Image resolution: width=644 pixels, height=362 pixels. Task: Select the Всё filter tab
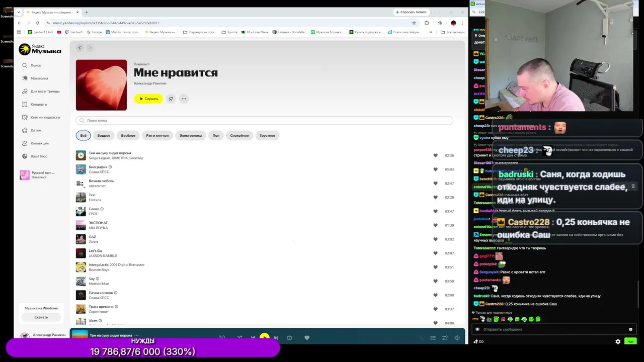point(84,135)
